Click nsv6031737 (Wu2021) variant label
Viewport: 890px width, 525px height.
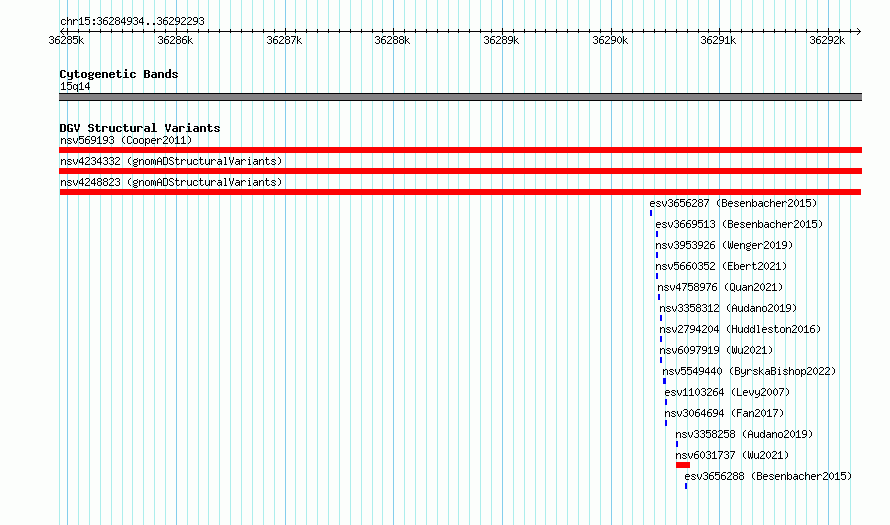tap(732, 455)
